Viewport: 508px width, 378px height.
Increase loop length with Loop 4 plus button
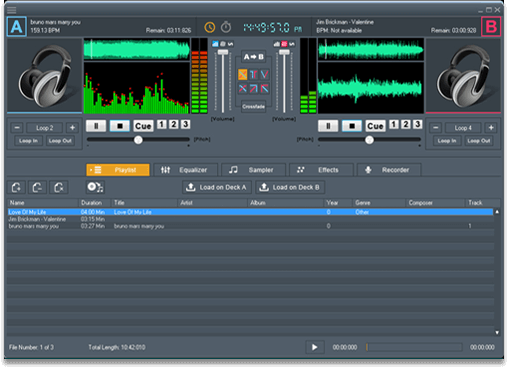(491, 127)
